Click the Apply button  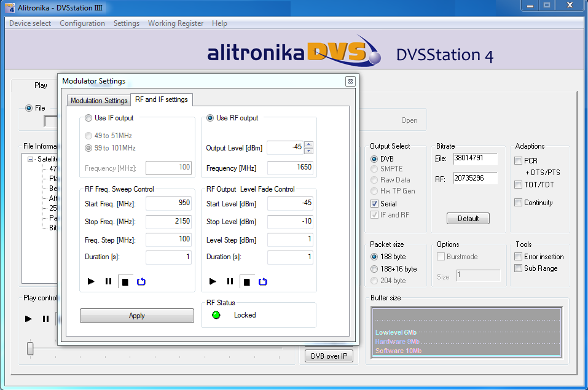136,316
